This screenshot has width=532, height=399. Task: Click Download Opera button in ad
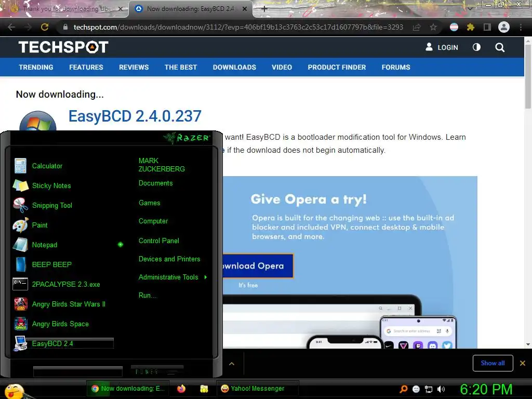click(x=258, y=265)
